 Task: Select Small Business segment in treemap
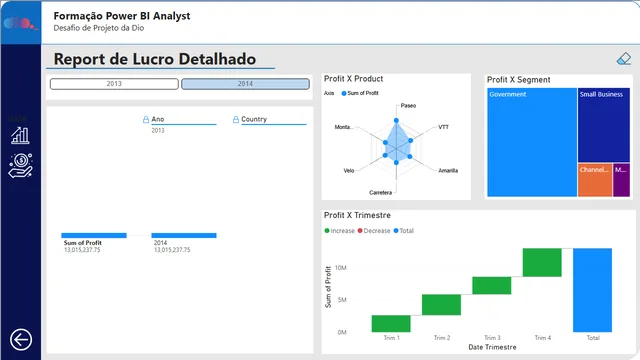point(604,125)
